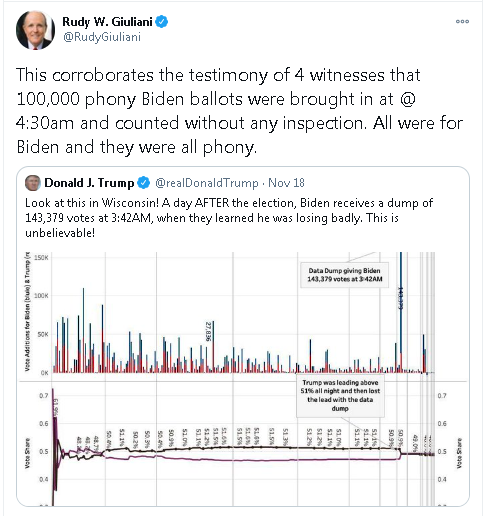Open the three-dot more options menu
Viewport: 484px width, 516px height.
pyautogui.click(x=462, y=21)
